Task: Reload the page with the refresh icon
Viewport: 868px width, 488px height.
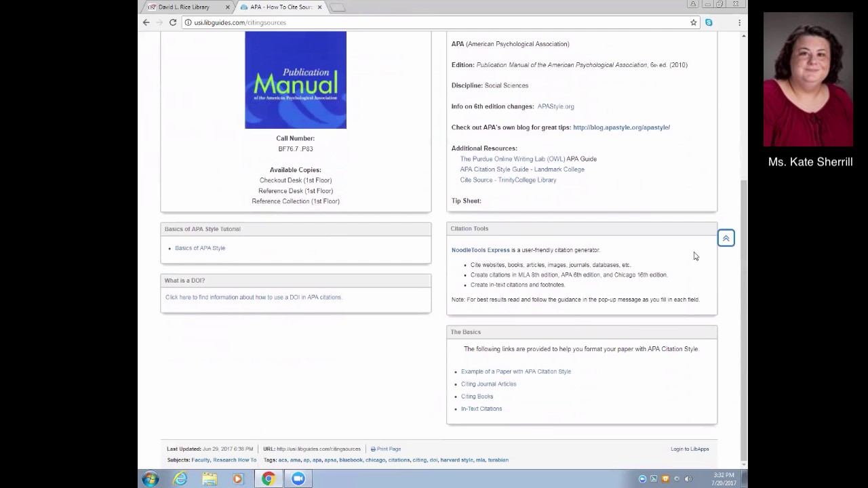Action: point(173,22)
